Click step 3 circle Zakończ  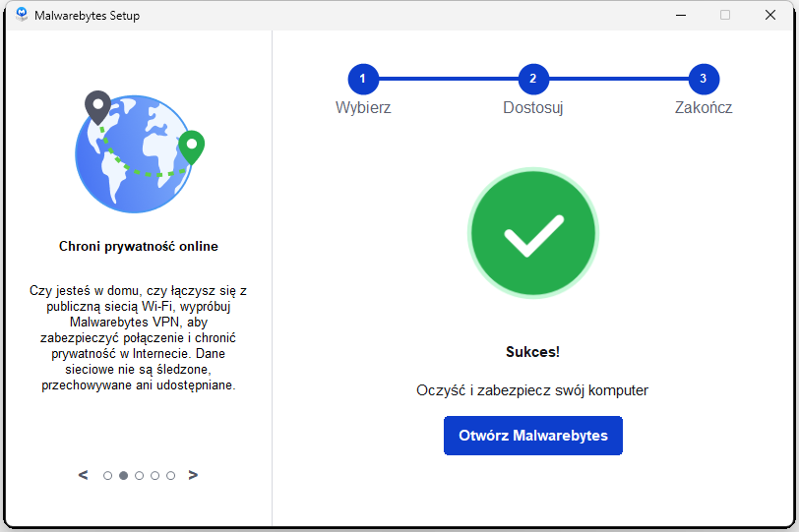pyautogui.click(x=704, y=79)
